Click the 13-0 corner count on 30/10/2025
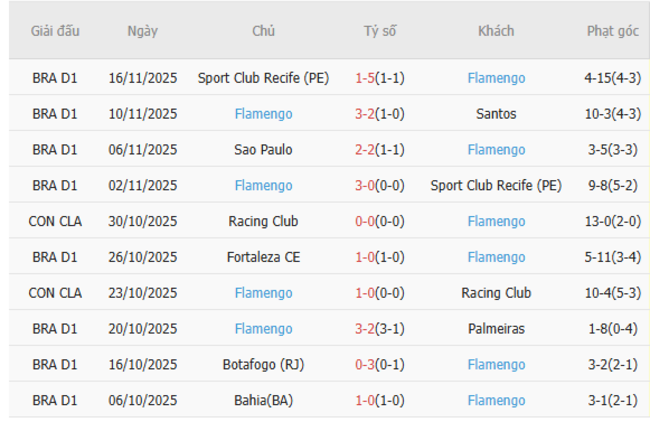650x422 pixels. click(x=600, y=222)
